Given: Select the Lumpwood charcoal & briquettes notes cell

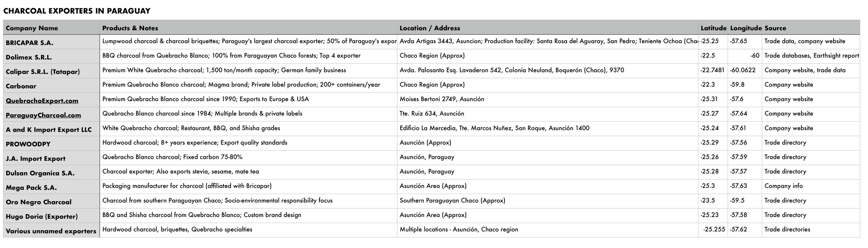Looking at the screenshot, I should pyautogui.click(x=248, y=41).
